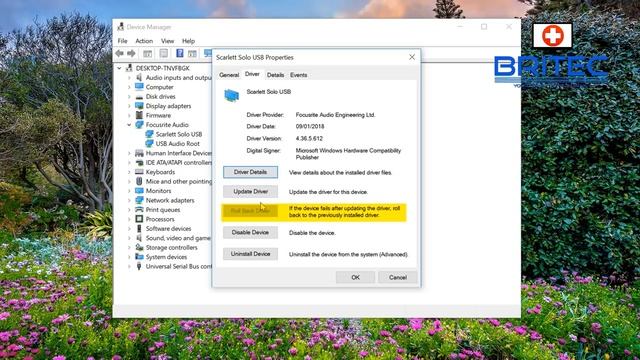Open the Action menu

click(x=144, y=41)
